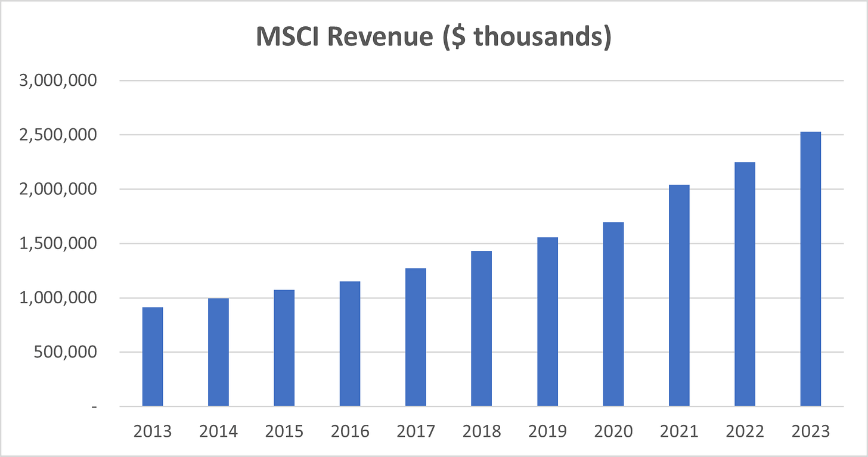Click the 2019 year label
The height and width of the screenshot is (457, 868).
click(547, 431)
